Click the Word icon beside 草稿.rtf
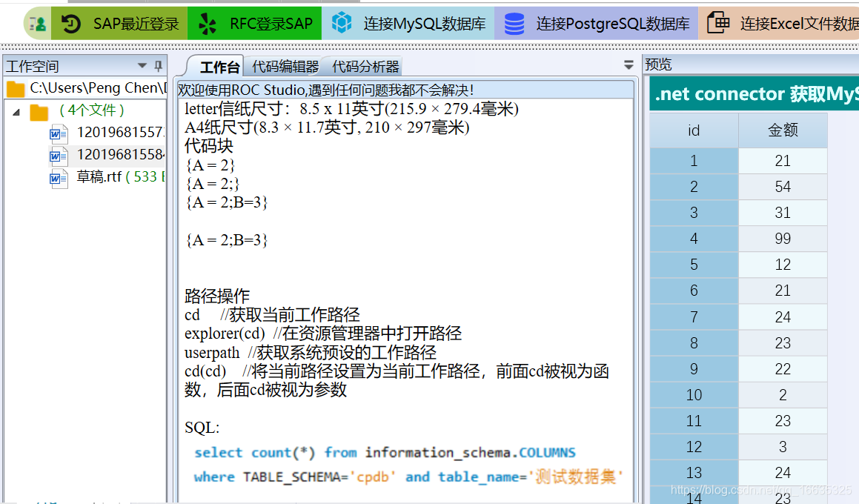 (59, 178)
